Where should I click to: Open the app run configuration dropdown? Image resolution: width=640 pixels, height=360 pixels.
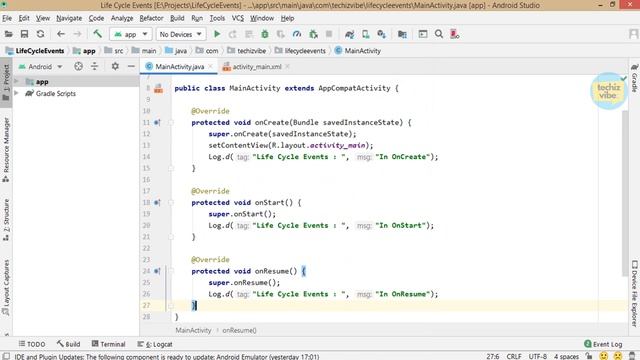point(131,34)
